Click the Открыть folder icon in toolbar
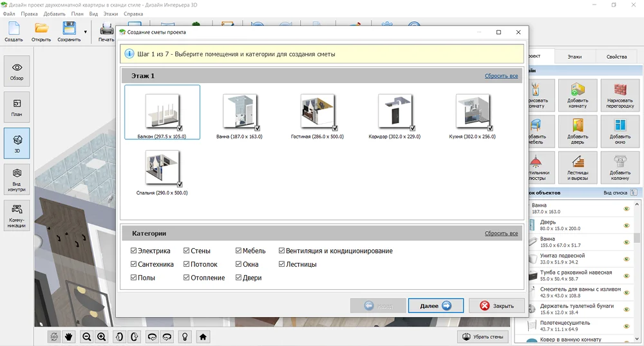Screen dimensions: 644x346 [x=41, y=29]
